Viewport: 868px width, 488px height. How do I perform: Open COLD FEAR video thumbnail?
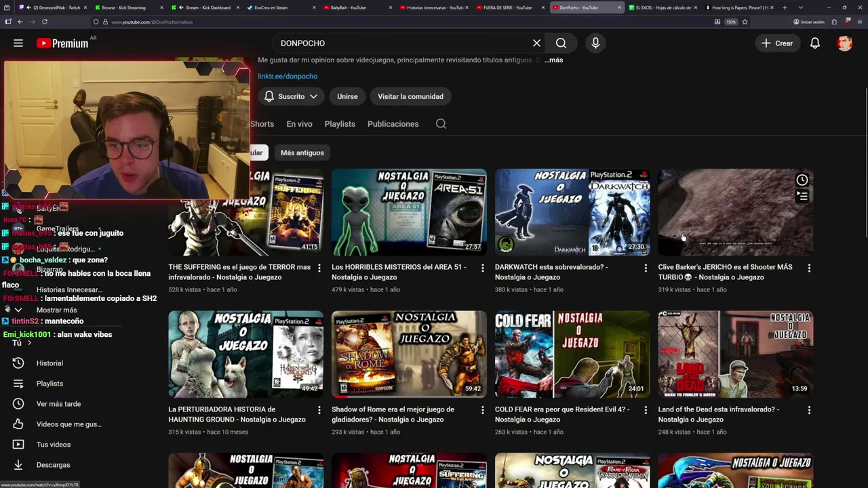572,354
